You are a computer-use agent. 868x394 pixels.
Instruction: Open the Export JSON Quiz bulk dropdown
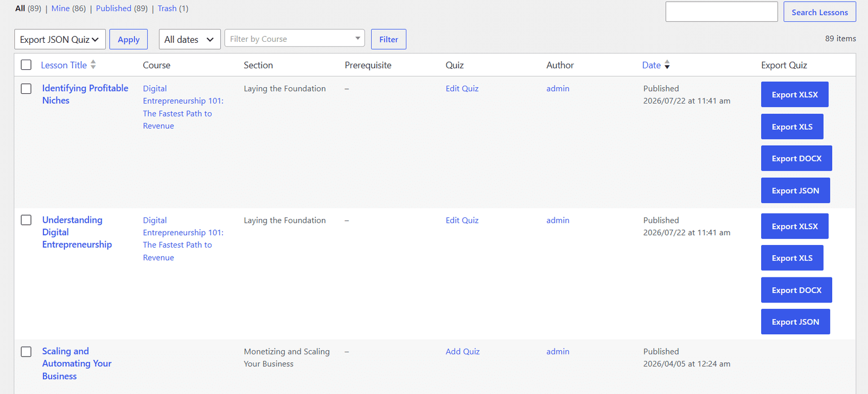coord(60,40)
